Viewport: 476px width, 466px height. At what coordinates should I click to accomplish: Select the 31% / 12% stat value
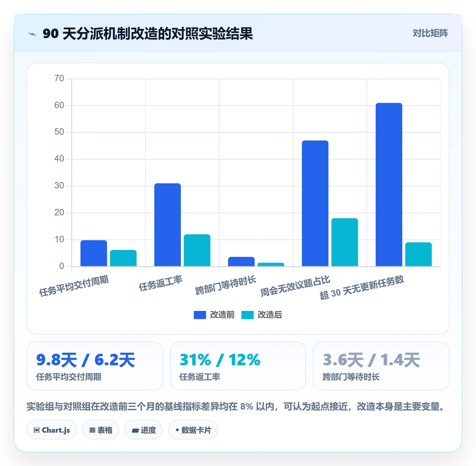tap(220, 360)
